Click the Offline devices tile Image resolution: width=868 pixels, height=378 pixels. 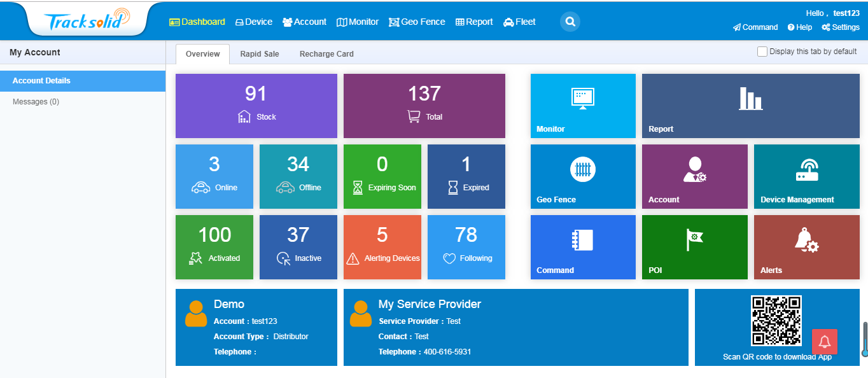(298, 176)
